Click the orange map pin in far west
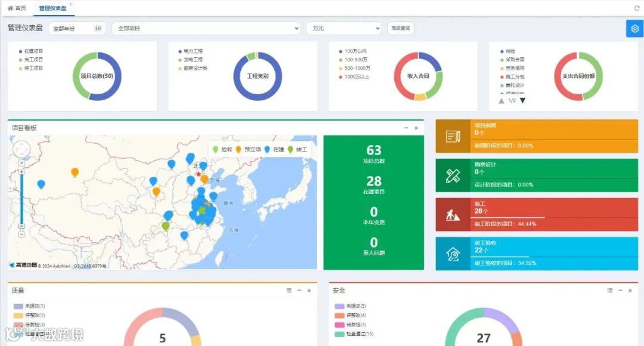Viewport: 644px width, 346px height. tap(75, 172)
